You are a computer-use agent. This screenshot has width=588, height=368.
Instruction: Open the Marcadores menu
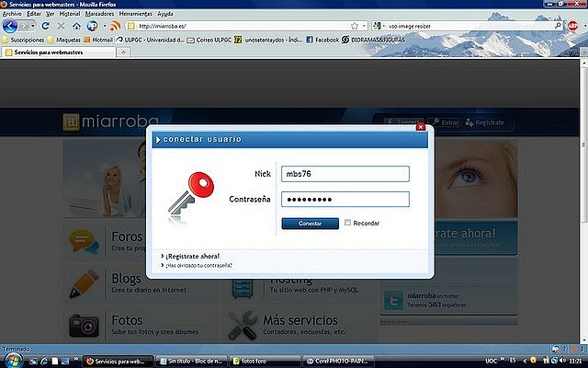(99, 14)
